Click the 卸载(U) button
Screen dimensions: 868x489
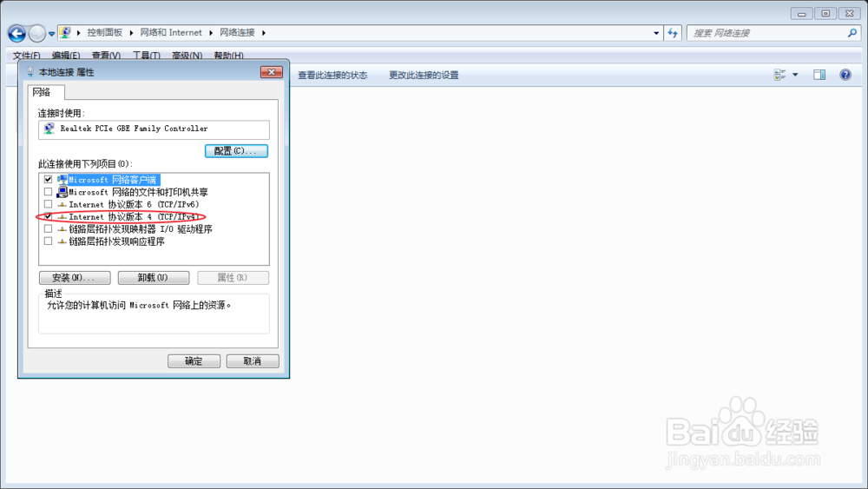154,277
